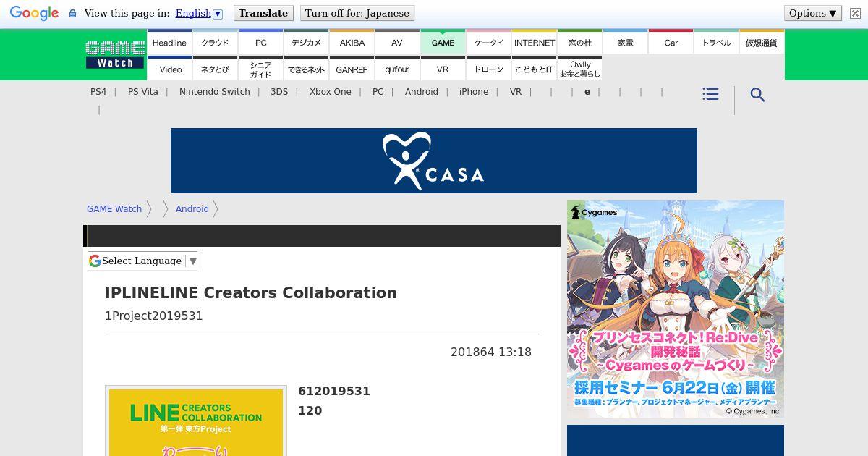Open the CASA banner advertisement
This screenshot has height=456, width=868.
[434, 161]
